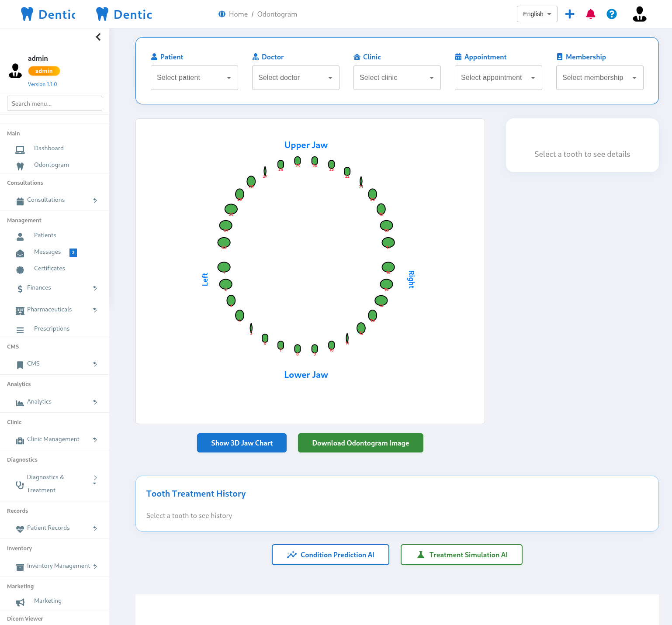Open Dashboard from the sidebar
The image size is (672, 625).
click(49, 148)
